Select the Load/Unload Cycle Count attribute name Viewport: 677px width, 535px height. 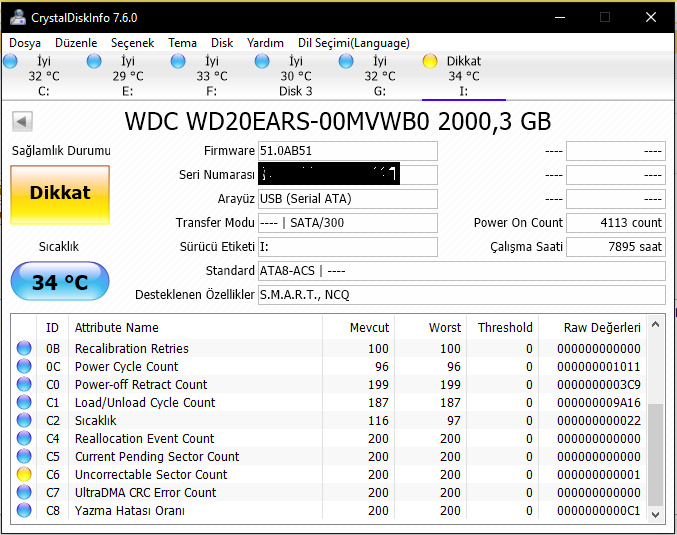pos(145,402)
